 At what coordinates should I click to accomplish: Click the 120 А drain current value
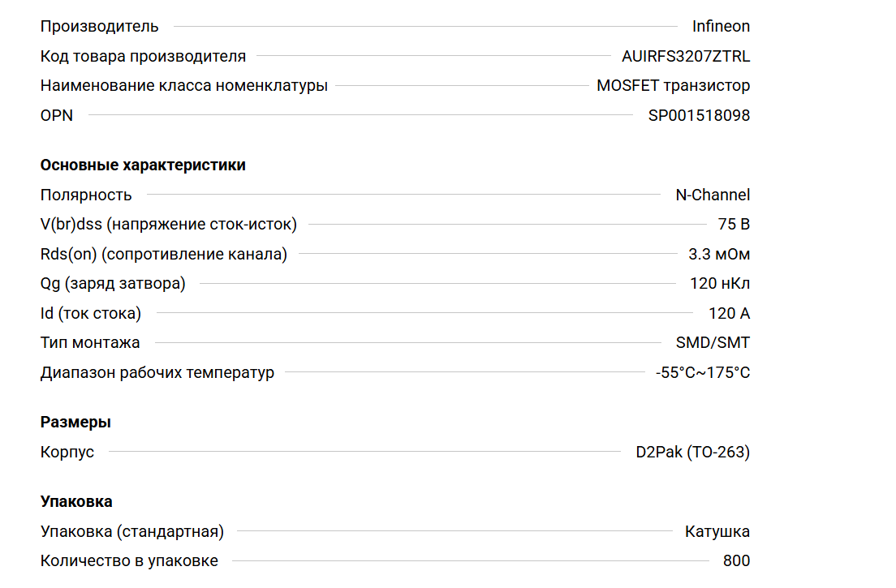[x=729, y=313]
